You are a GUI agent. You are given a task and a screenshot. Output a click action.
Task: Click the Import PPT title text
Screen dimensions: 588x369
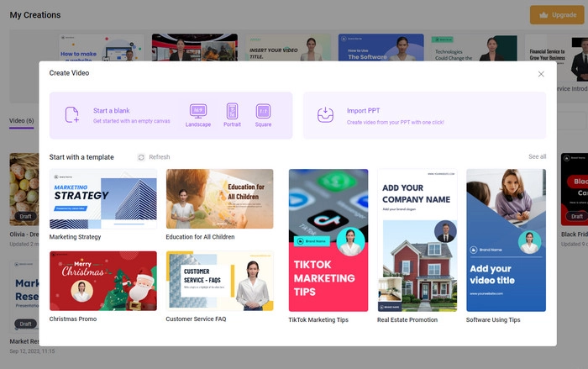click(363, 111)
